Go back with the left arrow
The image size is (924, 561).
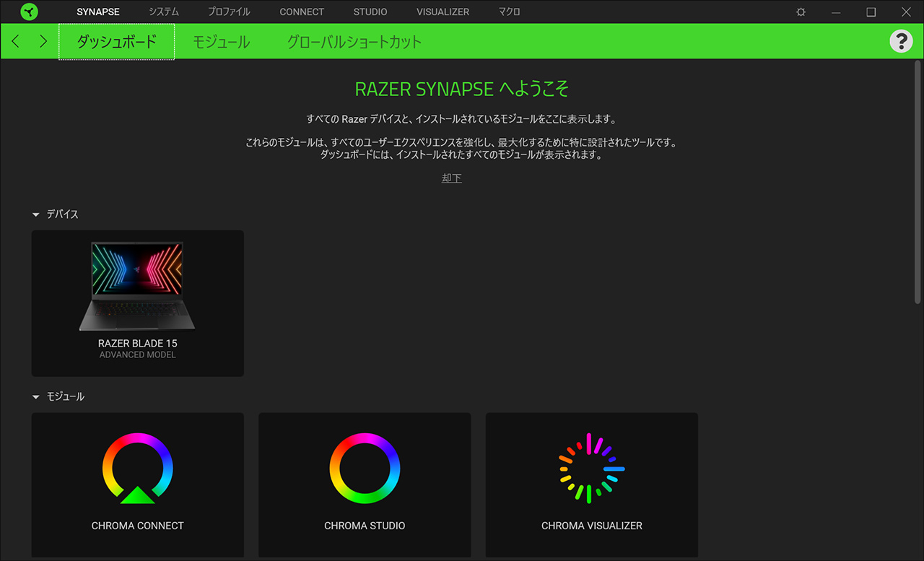coord(16,41)
